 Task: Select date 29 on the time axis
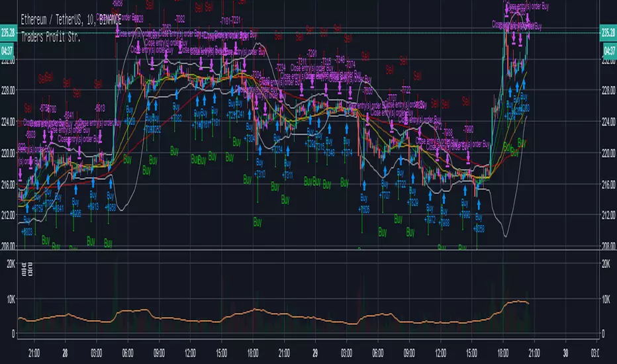tap(315, 353)
